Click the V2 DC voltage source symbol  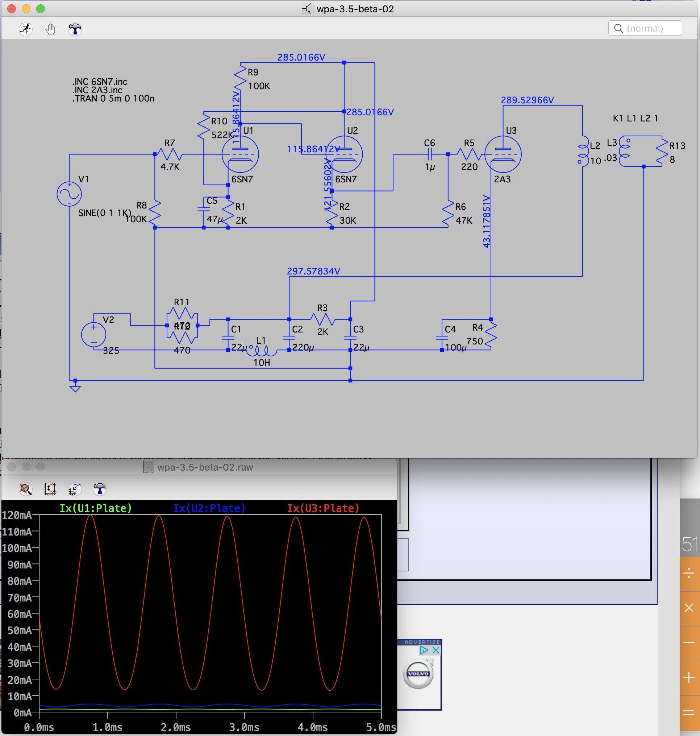click(x=93, y=335)
